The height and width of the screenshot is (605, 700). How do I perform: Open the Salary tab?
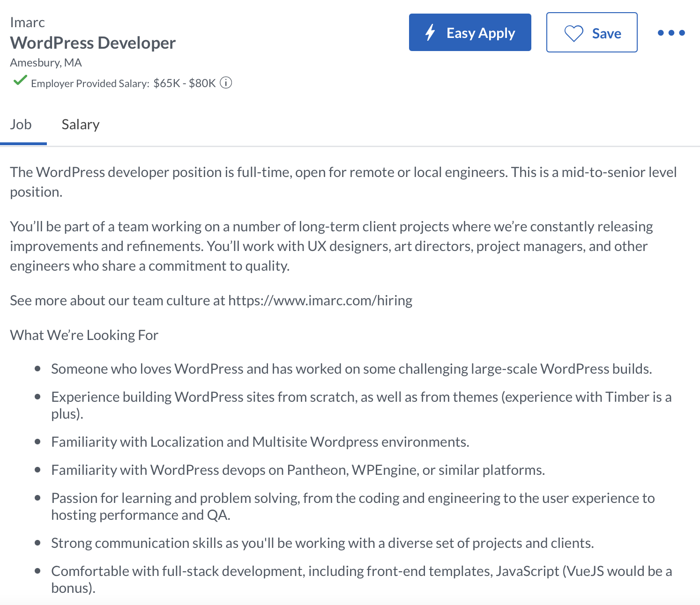(81, 125)
